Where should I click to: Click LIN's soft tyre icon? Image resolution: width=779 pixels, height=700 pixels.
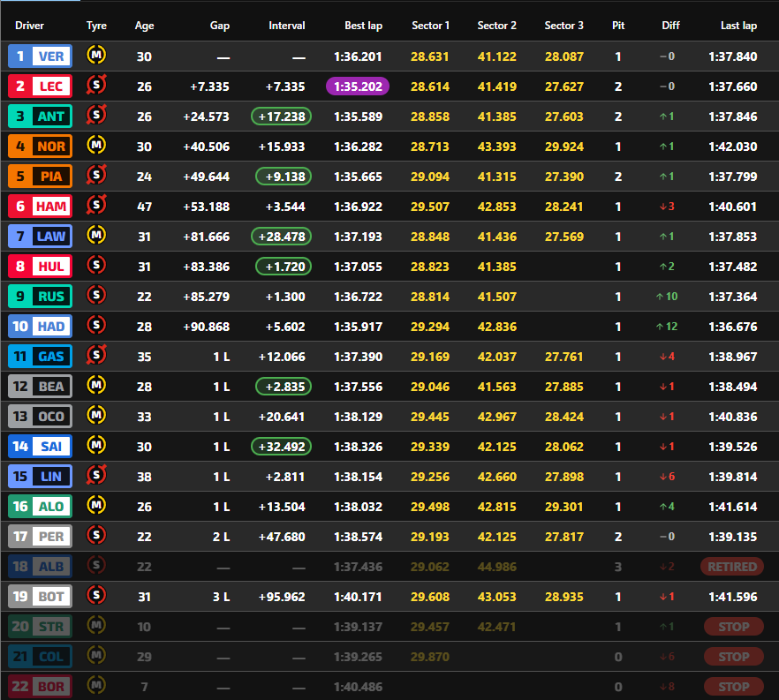pyautogui.click(x=96, y=475)
